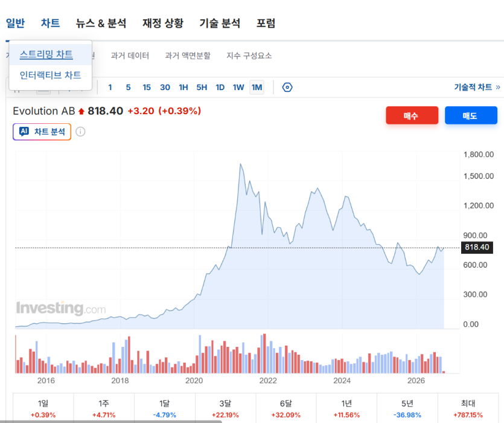Set chart interval to 1D
The height and width of the screenshot is (423, 504).
(220, 87)
